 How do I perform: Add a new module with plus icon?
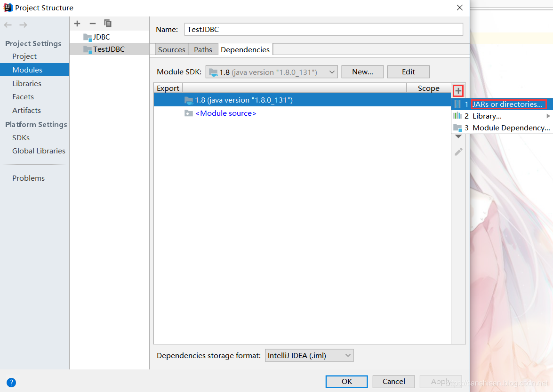(77, 23)
